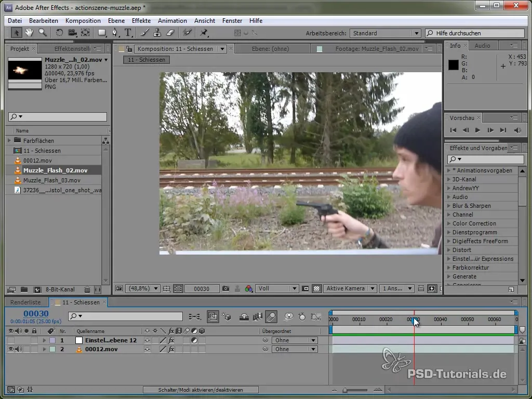The image size is (532, 399).
Task: Toggle visibility eye of 00012.mov layer
Action: coord(11,349)
